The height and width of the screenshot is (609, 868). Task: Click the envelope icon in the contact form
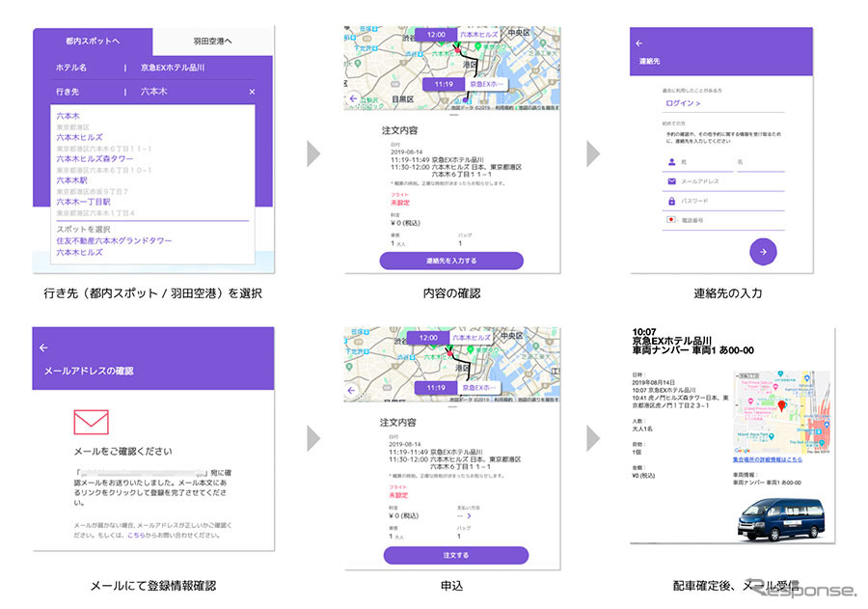point(670,181)
